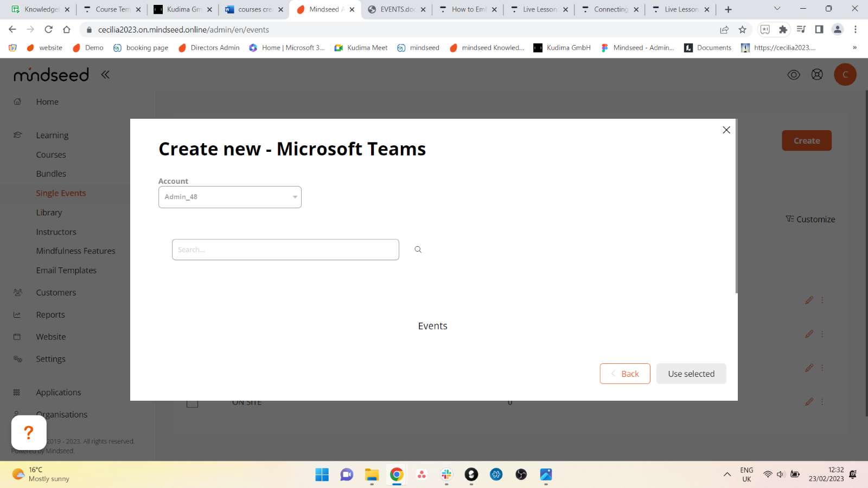
Task: Click the share page icon in address bar
Action: [x=724, y=29]
